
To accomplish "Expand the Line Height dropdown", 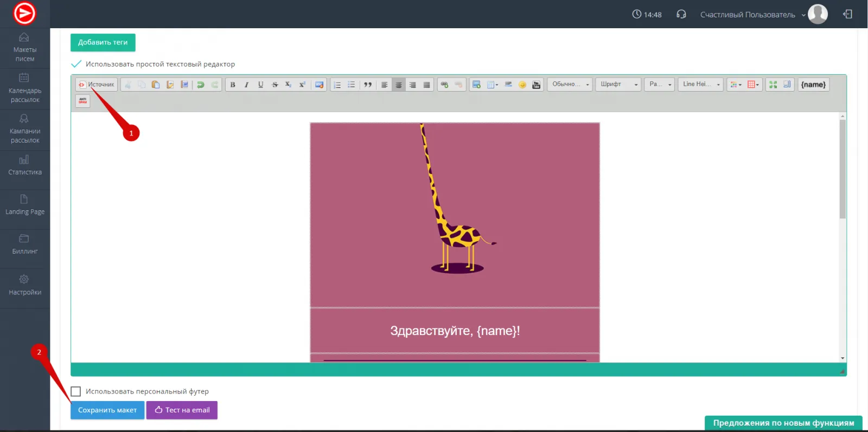I will pos(700,85).
